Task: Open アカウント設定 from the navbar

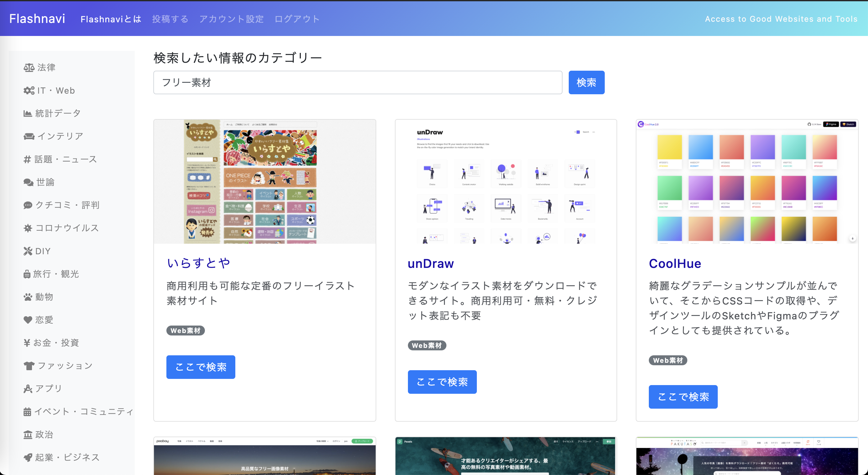Action: [232, 19]
